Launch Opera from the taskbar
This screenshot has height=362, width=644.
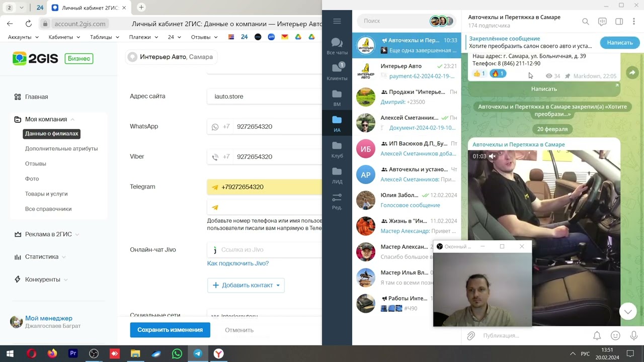point(31,353)
